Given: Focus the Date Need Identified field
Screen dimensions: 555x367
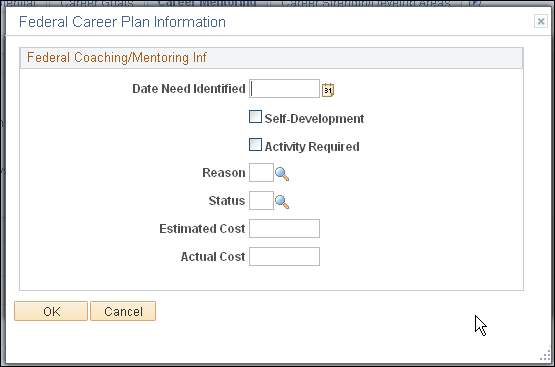Looking at the screenshot, I should coord(284,88).
